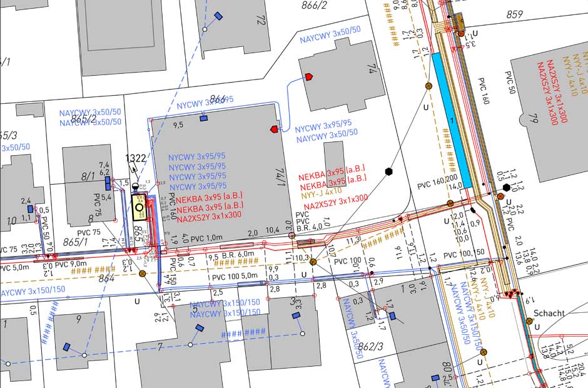Click building number 79
This screenshot has width=588, height=388.
coord(534,117)
